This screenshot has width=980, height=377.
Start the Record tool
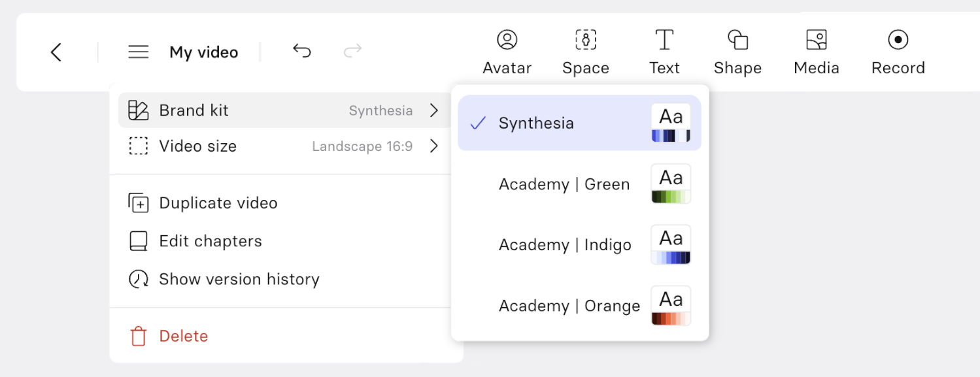[x=898, y=52]
